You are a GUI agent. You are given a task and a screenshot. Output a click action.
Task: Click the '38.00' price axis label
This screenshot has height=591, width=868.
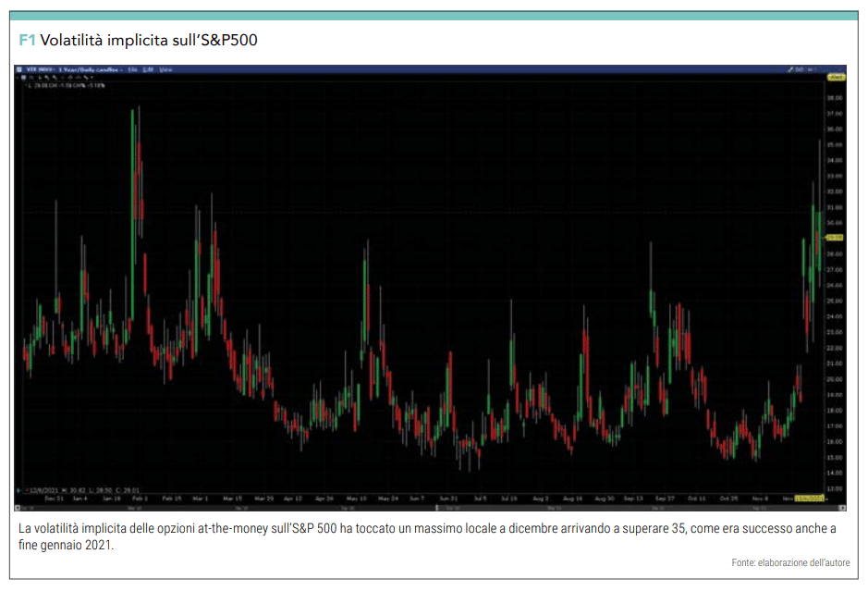coord(834,98)
